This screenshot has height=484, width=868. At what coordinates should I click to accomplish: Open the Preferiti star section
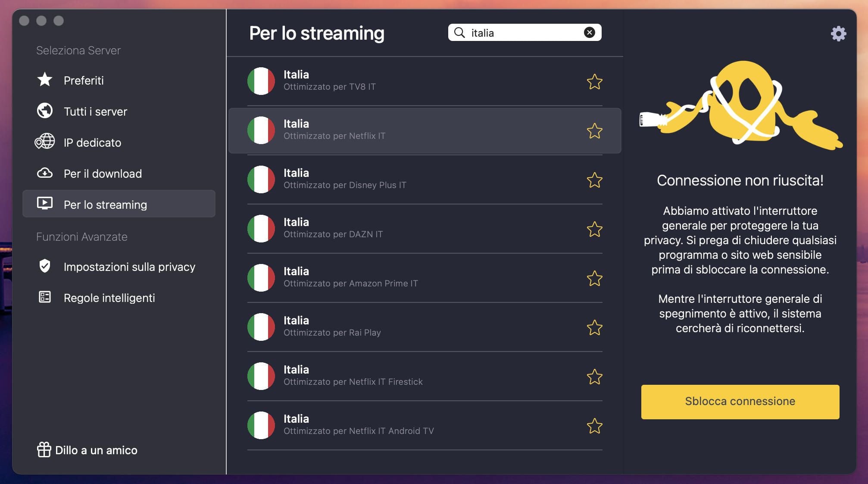click(x=83, y=80)
